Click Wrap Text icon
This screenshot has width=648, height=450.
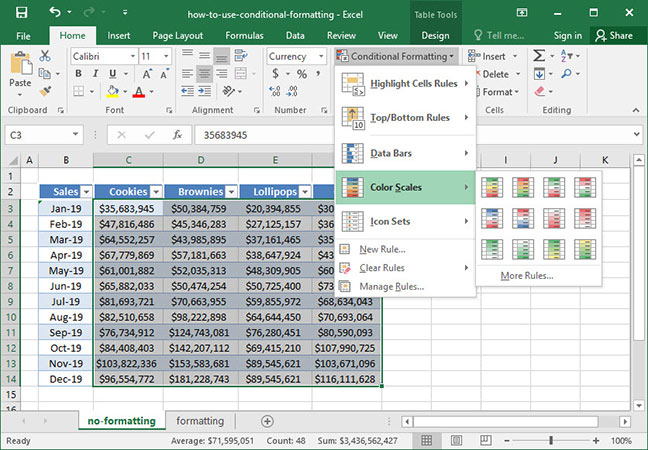point(241,55)
